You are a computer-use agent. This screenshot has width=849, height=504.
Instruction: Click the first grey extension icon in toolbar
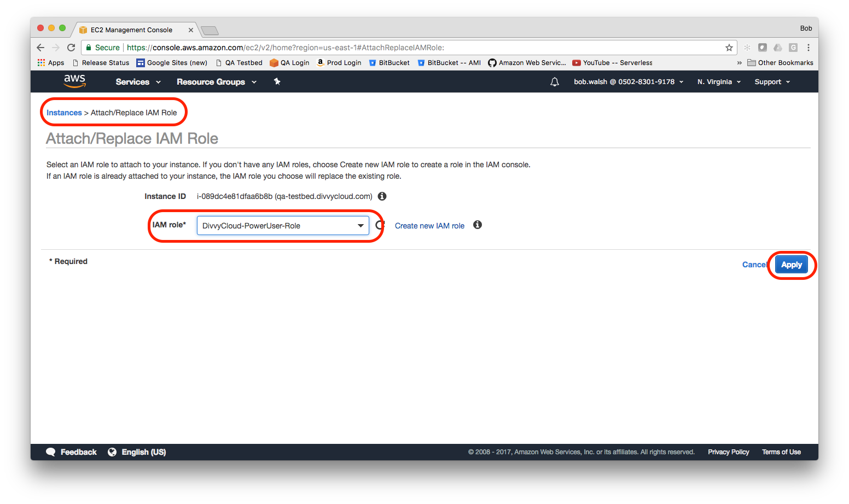pos(763,48)
